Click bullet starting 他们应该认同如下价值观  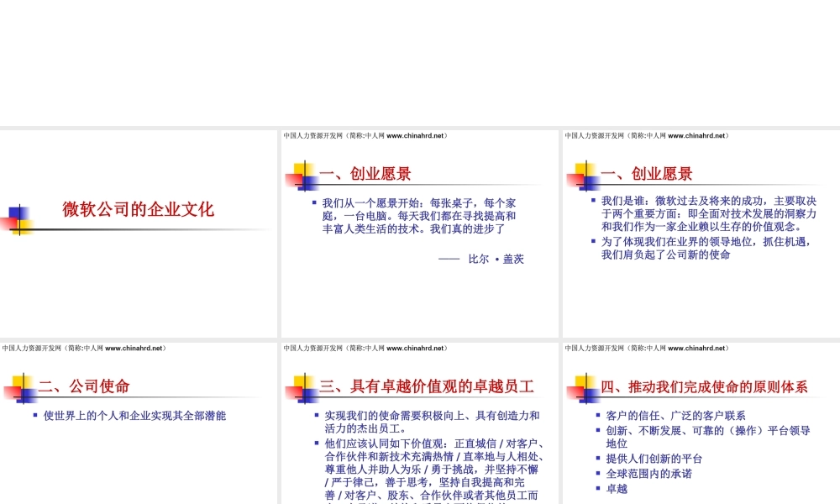tap(434, 471)
